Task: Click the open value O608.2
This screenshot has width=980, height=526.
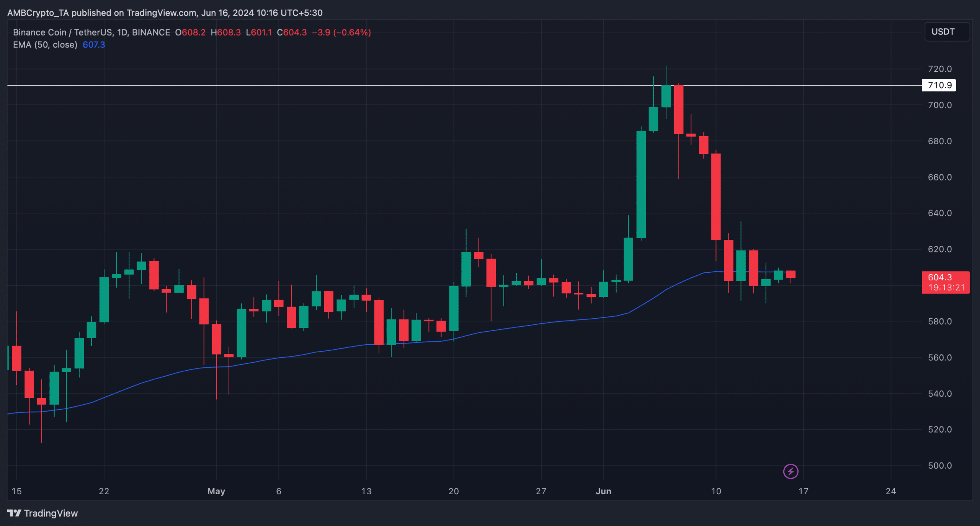Action: coord(190,32)
